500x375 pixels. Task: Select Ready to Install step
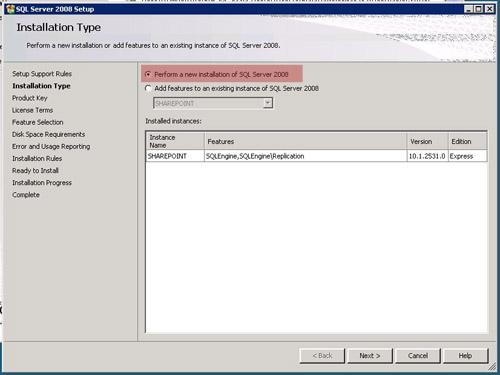pyautogui.click(x=35, y=171)
